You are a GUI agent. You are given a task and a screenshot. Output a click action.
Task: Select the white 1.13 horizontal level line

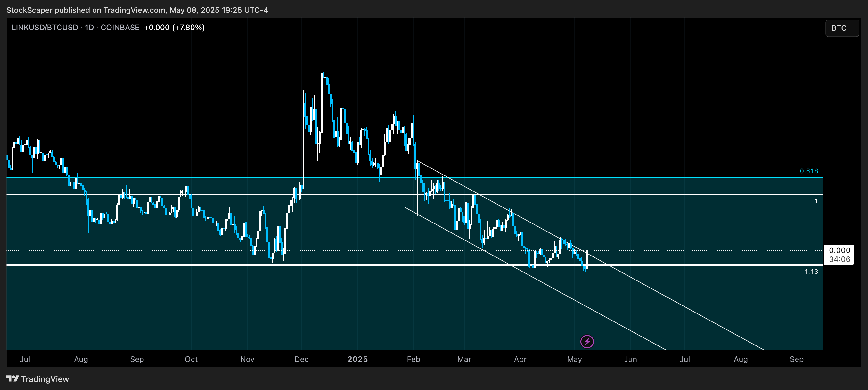[x=414, y=265]
